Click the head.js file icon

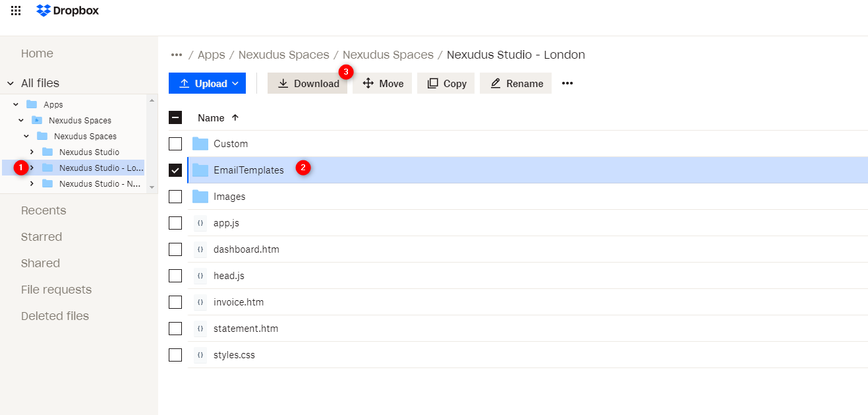[200, 276]
